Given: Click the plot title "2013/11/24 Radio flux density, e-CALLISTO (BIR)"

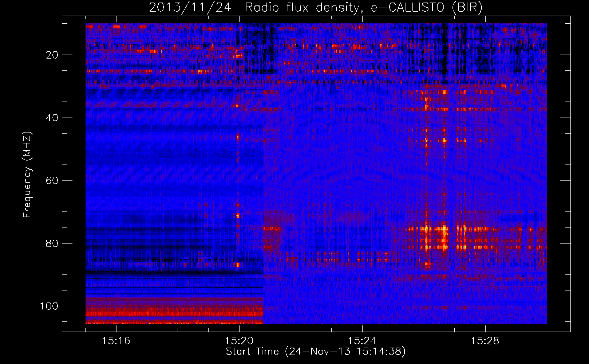Looking at the screenshot, I should tap(316, 8).
